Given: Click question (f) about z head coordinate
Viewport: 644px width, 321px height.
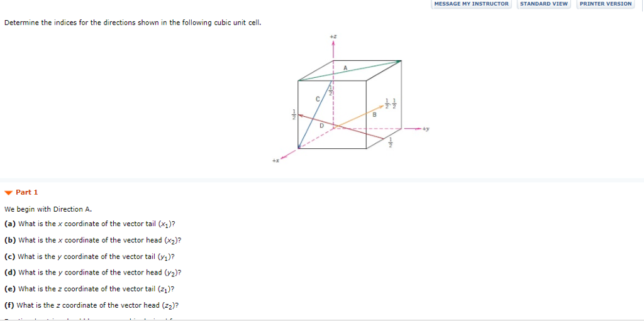Looking at the screenshot, I should tap(92, 305).
